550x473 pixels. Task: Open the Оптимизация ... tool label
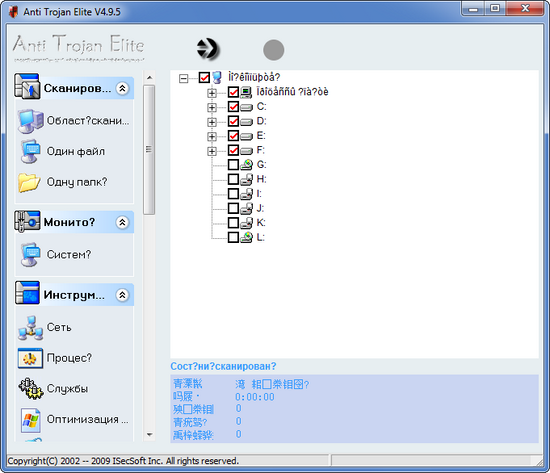[88, 419]
